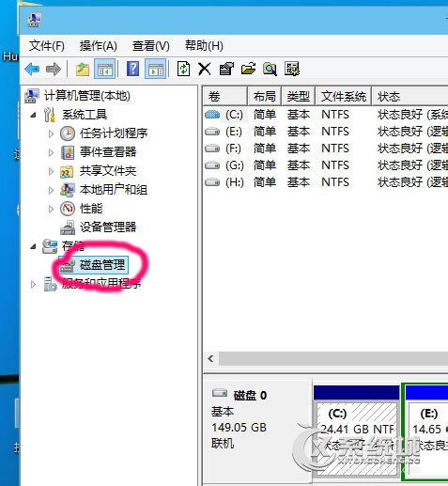The height and width of the screenshot is (486, 448).
Task: Expand the 共享文件夹 node
Action: tap(51, 171)
